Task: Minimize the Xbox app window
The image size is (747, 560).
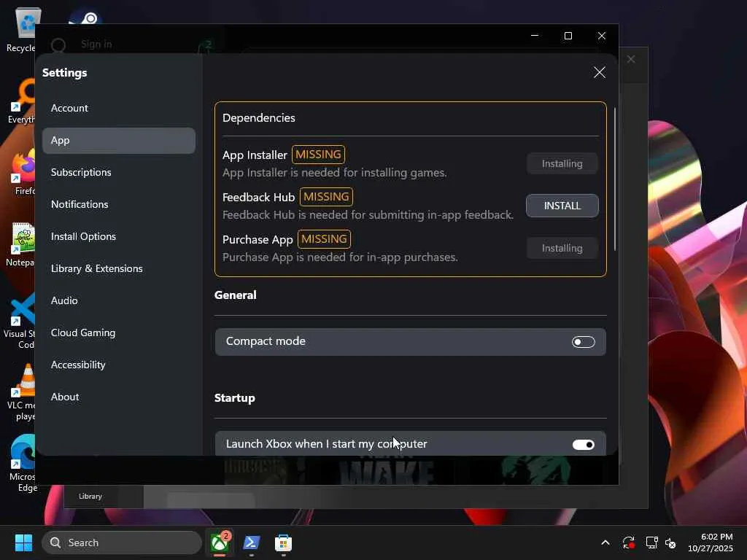Action: (x=535, y=36)
